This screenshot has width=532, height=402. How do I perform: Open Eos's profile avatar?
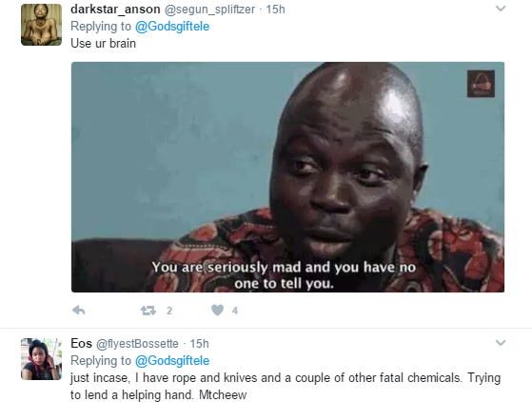pyautogui.click(x=41, y=359)
